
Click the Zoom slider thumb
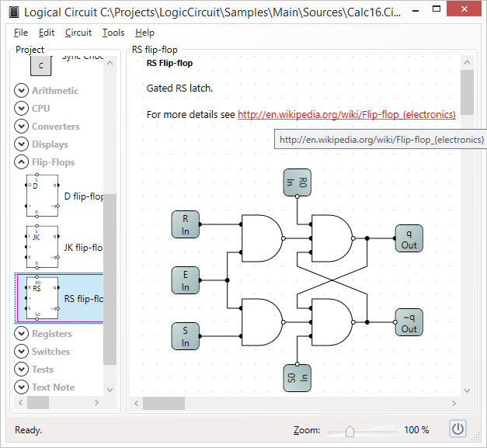pos(350,431)
